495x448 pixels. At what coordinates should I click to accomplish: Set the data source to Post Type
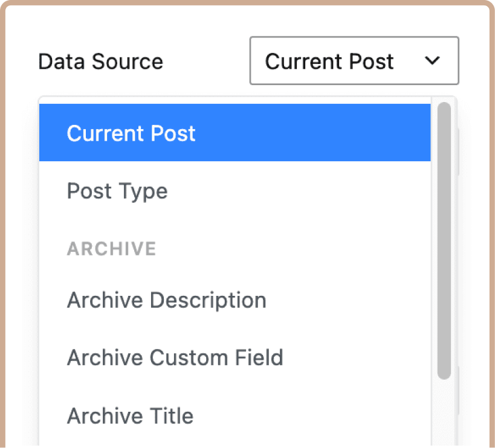point(235,190)
